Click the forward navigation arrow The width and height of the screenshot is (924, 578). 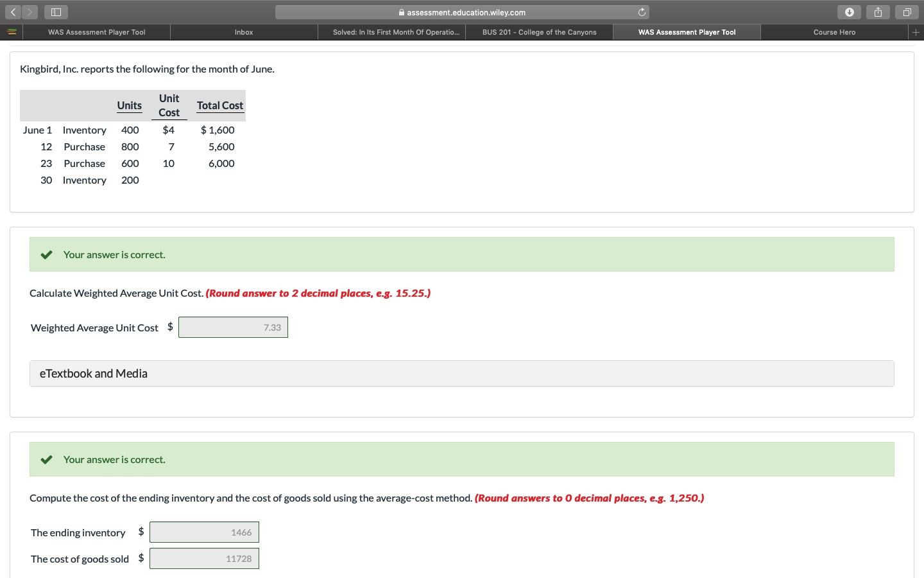click(29, 12)
